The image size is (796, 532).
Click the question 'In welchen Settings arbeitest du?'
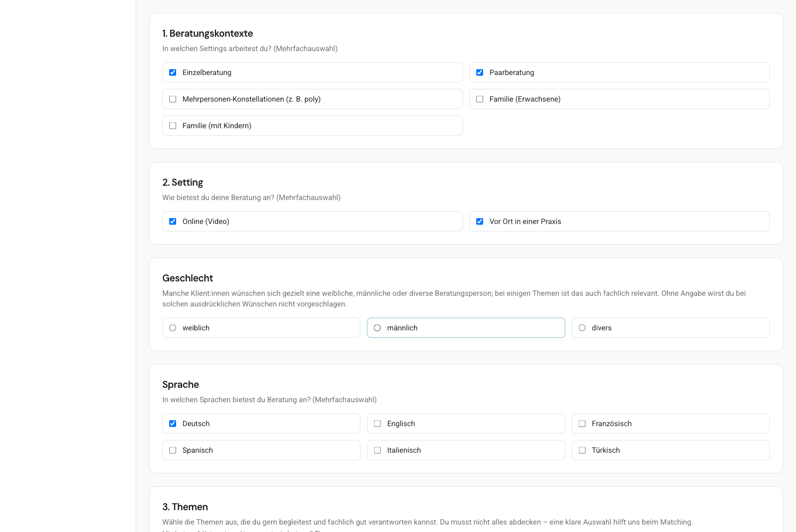(217, 48)
